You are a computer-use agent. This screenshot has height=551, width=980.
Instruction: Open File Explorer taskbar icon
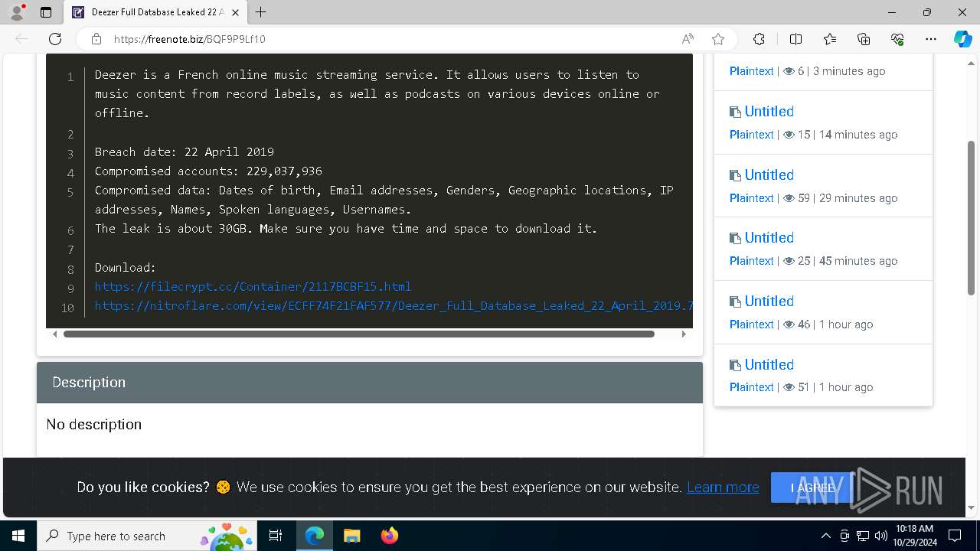[351, 536]
